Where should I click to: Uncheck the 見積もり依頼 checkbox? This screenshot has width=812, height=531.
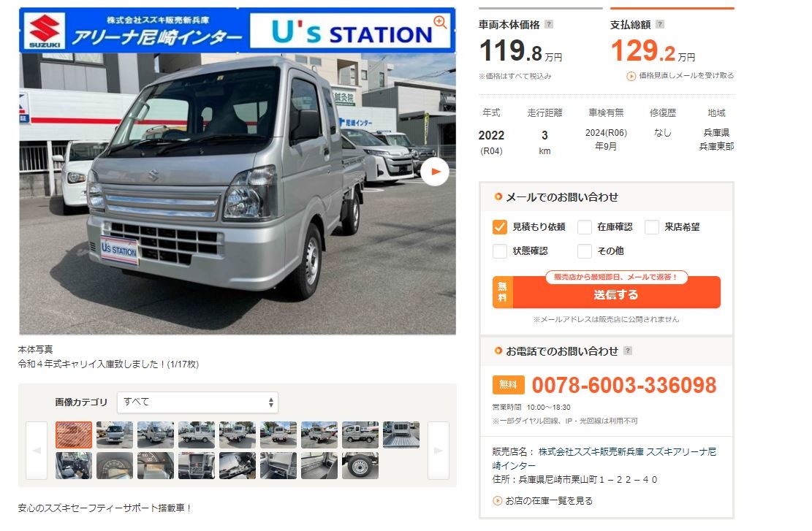[x=500, y=226]
